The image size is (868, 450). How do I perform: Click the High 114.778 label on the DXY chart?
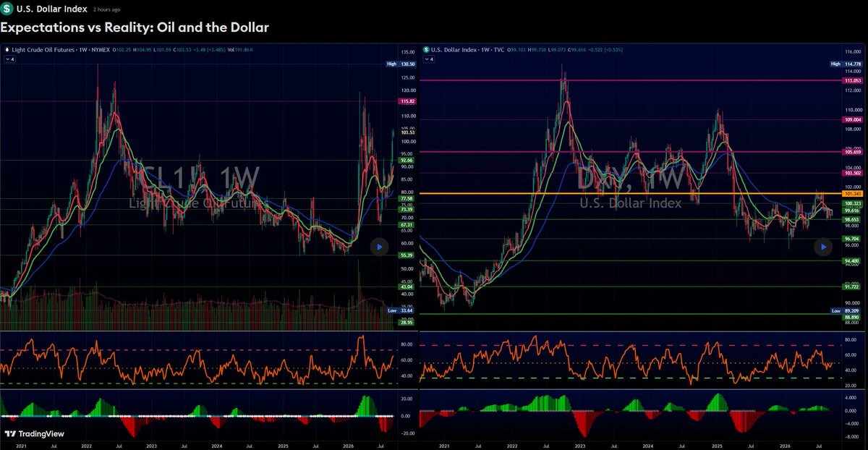(x=846, y=64)
